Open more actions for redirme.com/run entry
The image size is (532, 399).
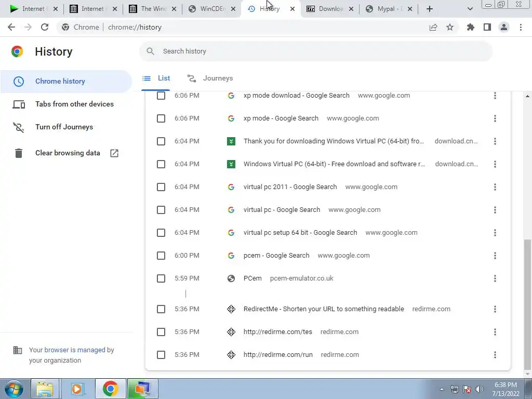[495, 355]
